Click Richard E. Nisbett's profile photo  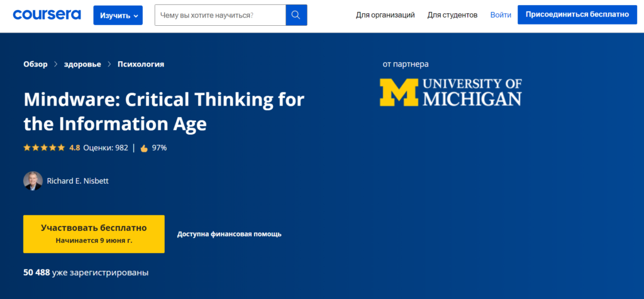point(33,181)
